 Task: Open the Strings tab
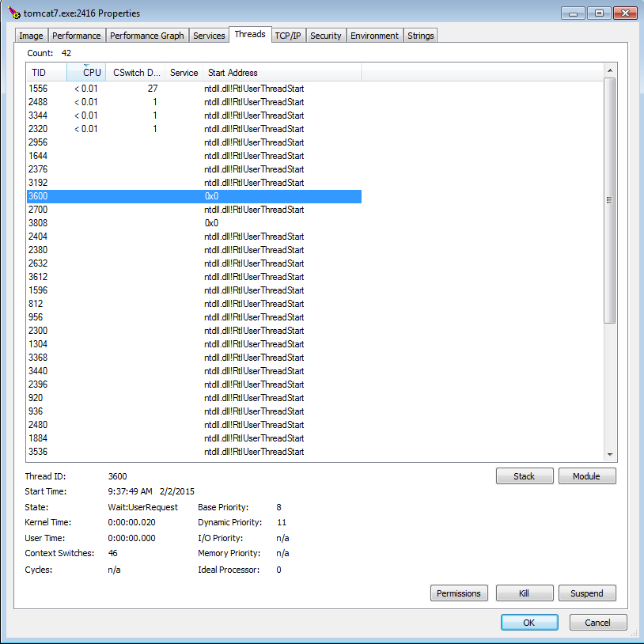pos(421,36)
